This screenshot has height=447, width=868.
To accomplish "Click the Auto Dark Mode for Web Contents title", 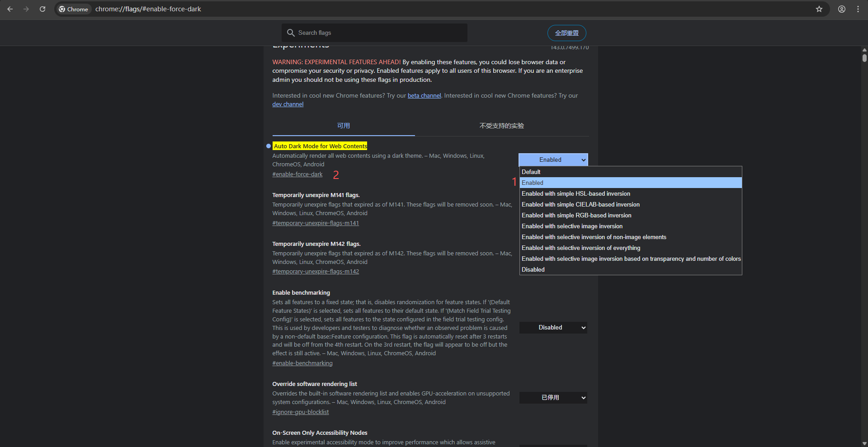I will coord(320,146).
